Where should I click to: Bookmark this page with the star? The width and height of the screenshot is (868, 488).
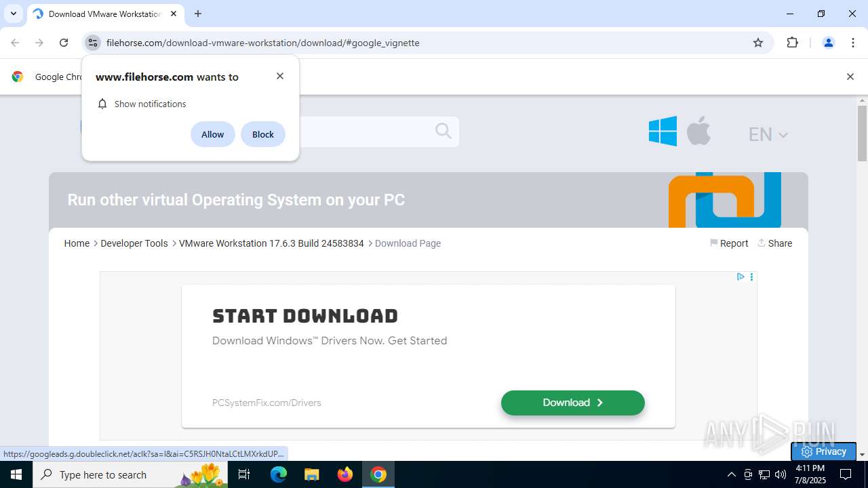[x=758, y=43]
